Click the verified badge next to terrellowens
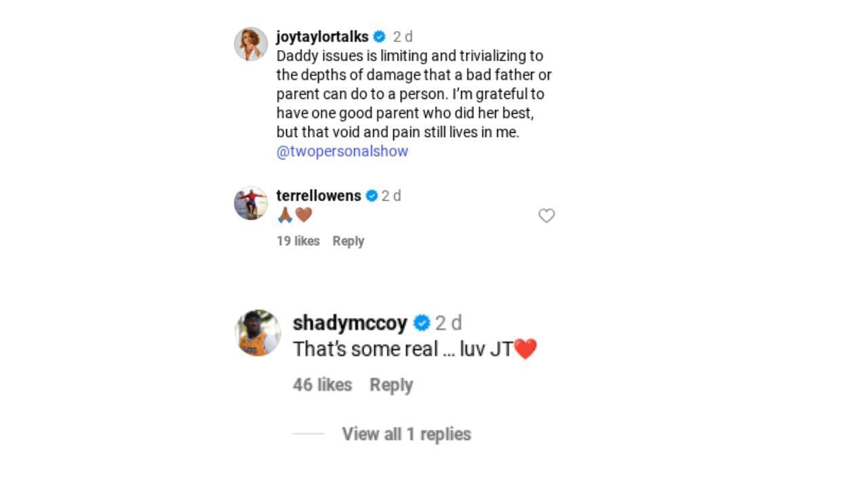868x488 pixels. (x=371, y=196)
